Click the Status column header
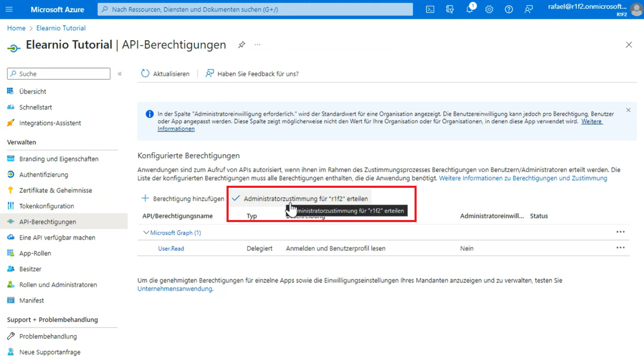The image size is (644, 360). pos(539,216)
